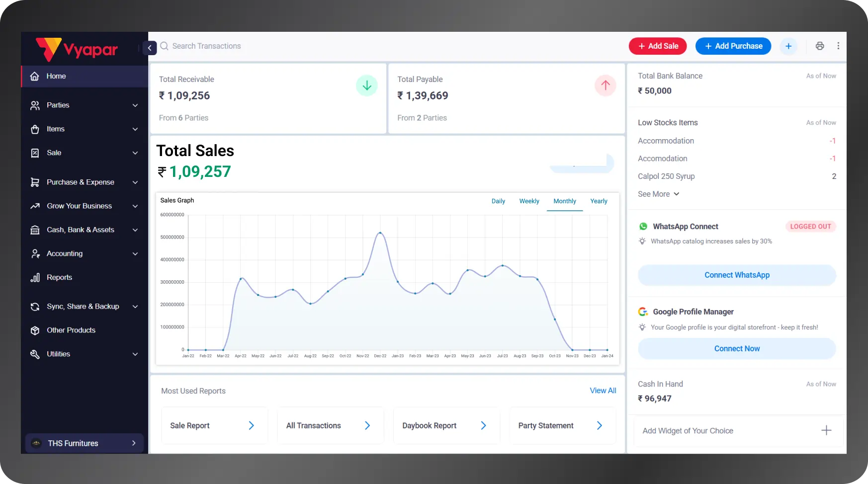This screenshot has width=868, height=484.
Task: Open View All most used reports
Action: coord(603,391)
